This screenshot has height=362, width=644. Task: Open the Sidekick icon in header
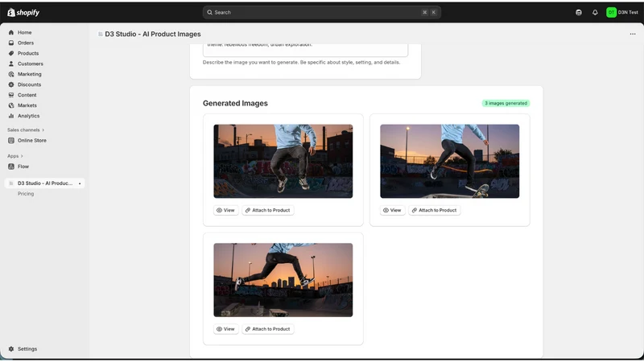coord(578,12)
